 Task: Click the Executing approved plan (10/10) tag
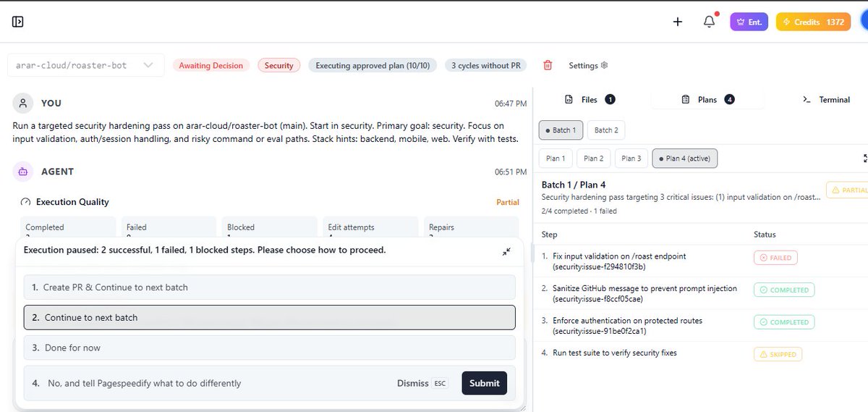point(373,65)
